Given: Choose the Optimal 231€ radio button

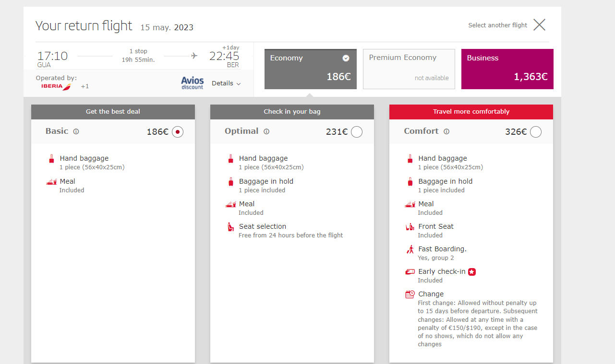Looking at the screenshot, I should 357,132.
